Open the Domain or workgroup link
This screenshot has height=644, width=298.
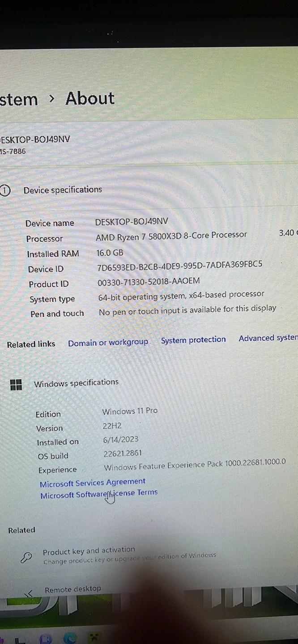click(108, 343)
